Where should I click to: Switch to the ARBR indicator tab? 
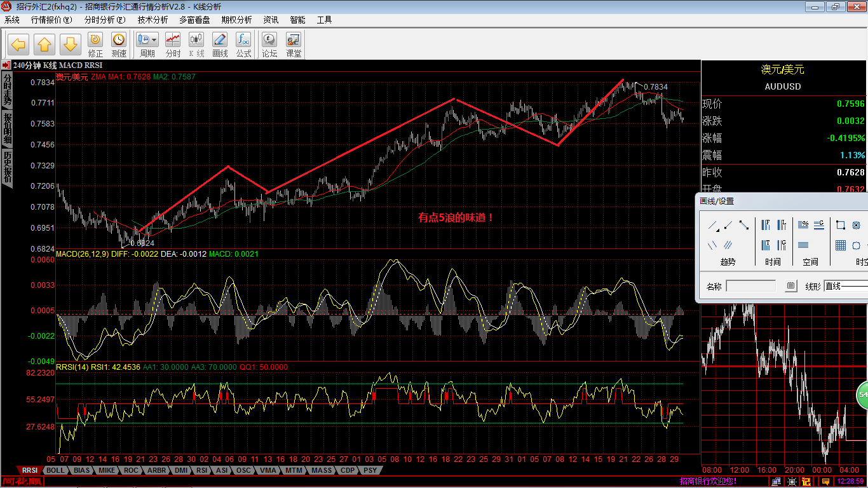156,471
